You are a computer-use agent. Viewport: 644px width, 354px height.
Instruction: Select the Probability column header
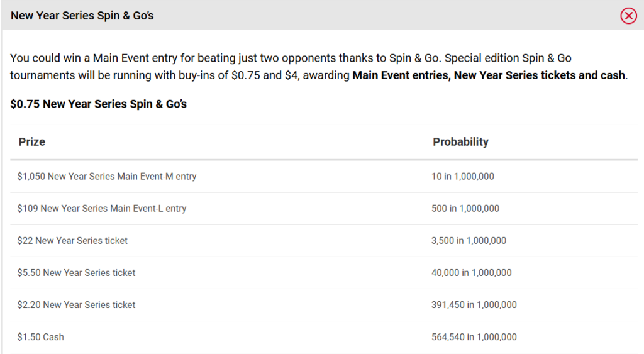460,141
